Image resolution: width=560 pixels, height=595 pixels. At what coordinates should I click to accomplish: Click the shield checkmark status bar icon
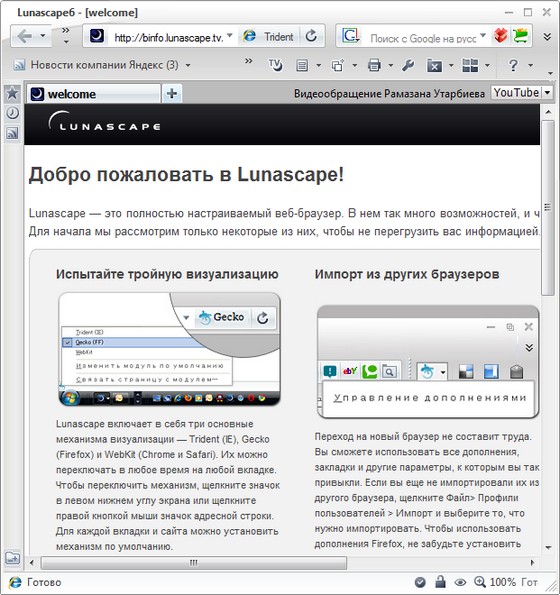[420, 582]
